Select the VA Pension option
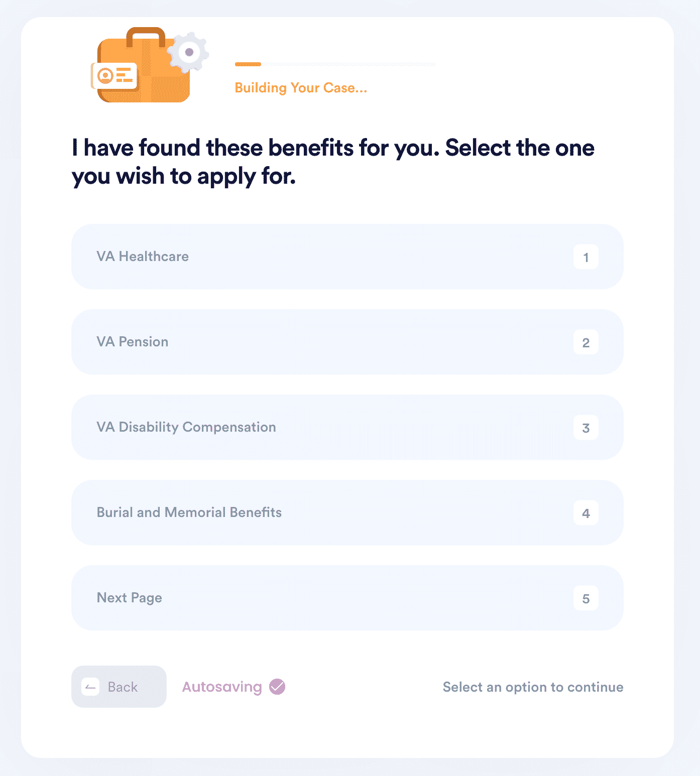Viewport: 700px width, 776px height. pos(347,342)
